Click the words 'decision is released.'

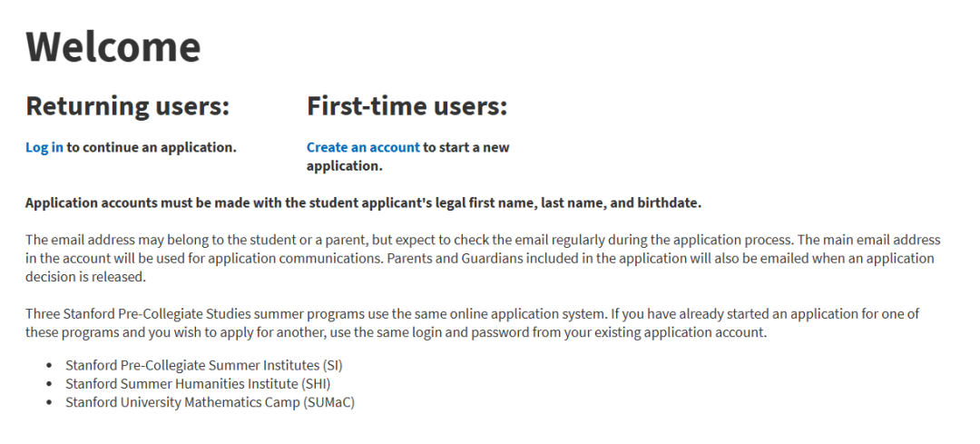(85, 277)
